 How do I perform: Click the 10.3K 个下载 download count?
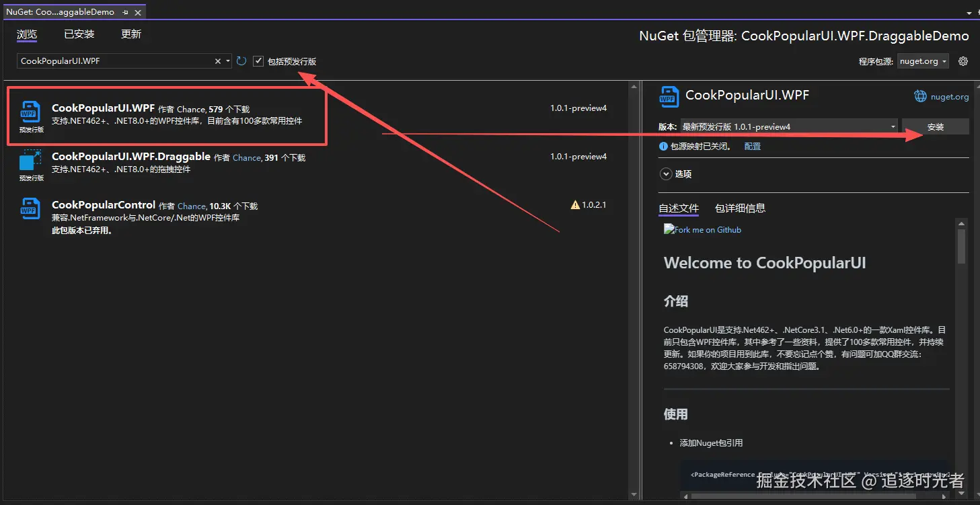233,206
